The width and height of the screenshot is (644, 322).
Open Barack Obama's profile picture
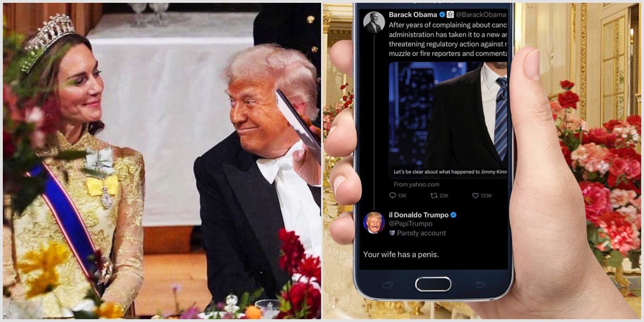point(374,22)
